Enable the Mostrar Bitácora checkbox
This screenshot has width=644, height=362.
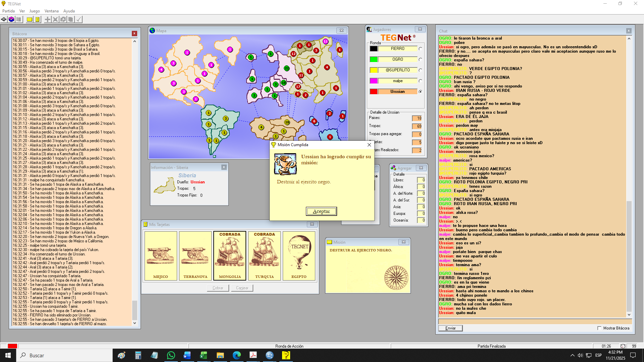pyautogui.click(x=599, y=328)
